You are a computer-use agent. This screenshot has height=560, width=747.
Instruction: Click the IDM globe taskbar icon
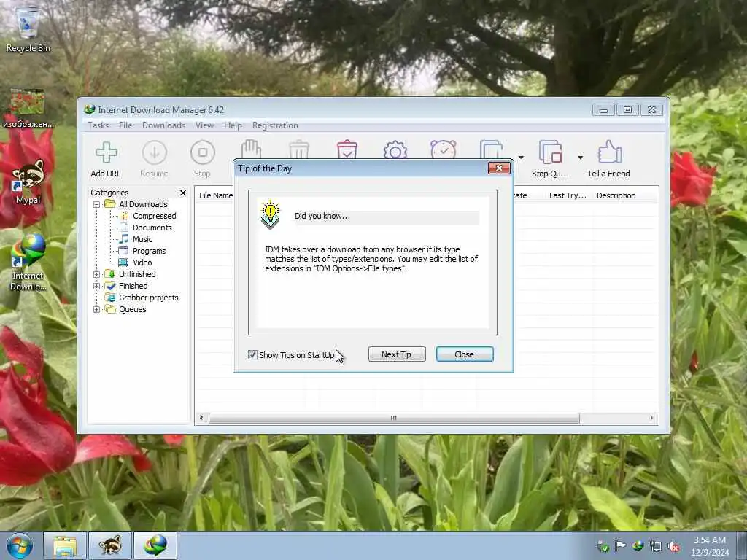click(155, 545)
